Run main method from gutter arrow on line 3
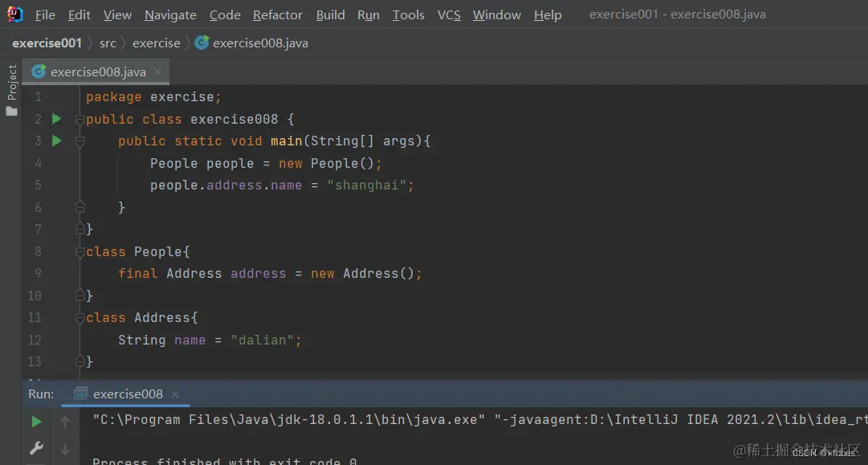Screen dimensions: 868x465 (56, 141)
